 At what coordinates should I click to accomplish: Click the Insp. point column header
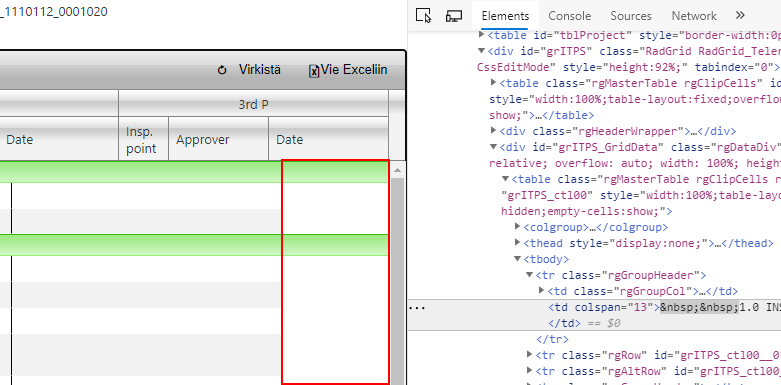143,139
